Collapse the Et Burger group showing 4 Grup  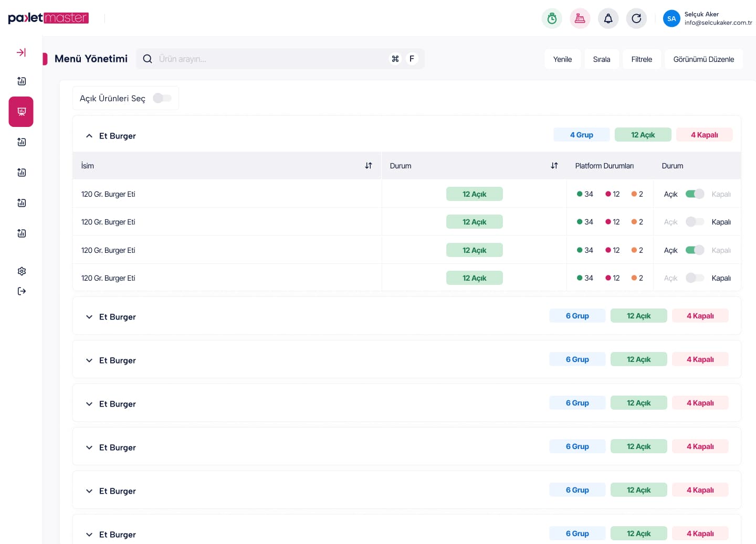(89, 136)
